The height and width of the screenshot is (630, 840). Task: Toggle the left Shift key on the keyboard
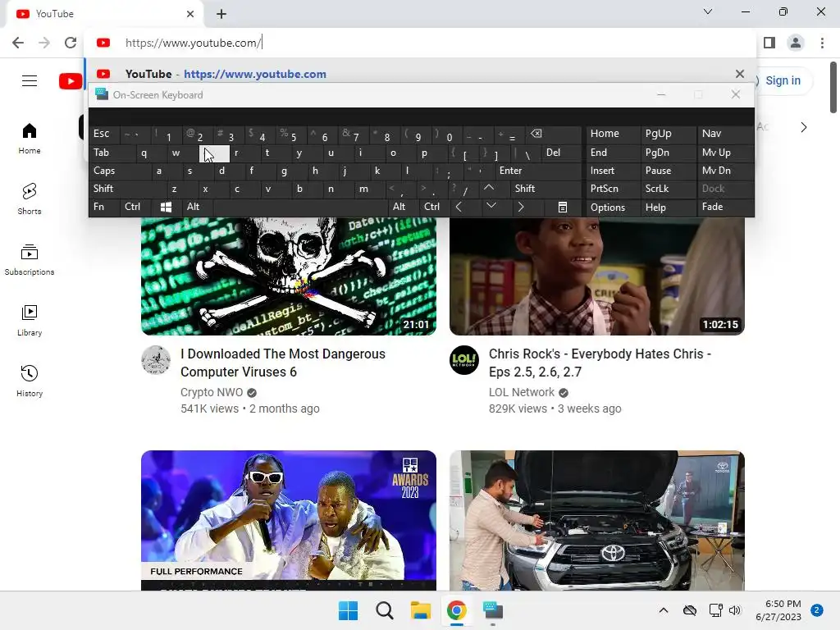point(127,189)
